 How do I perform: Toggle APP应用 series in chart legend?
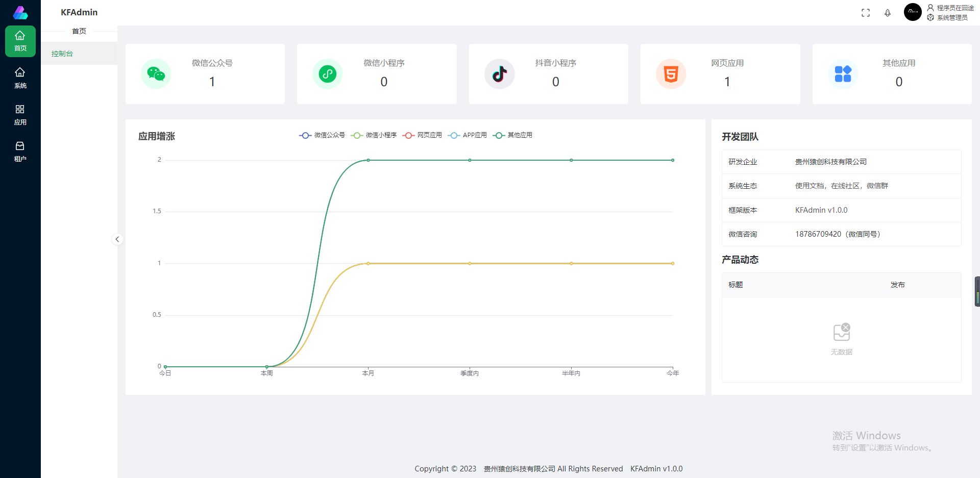click(x=468, y=135)
